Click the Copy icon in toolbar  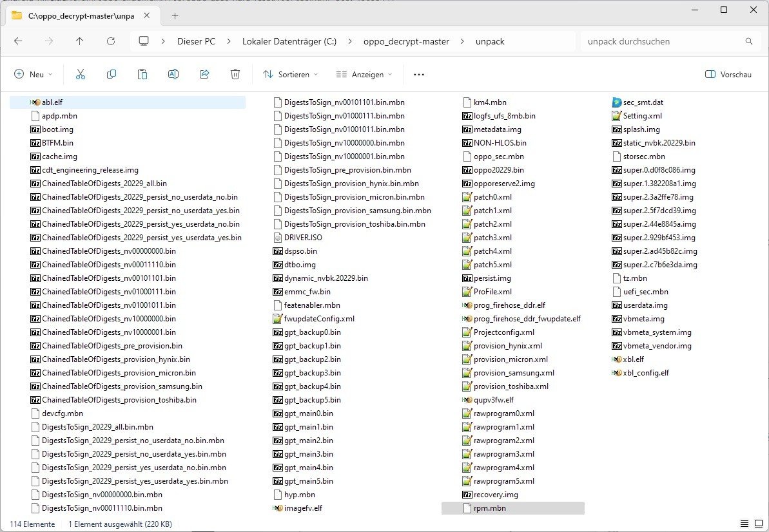point(112,75)
